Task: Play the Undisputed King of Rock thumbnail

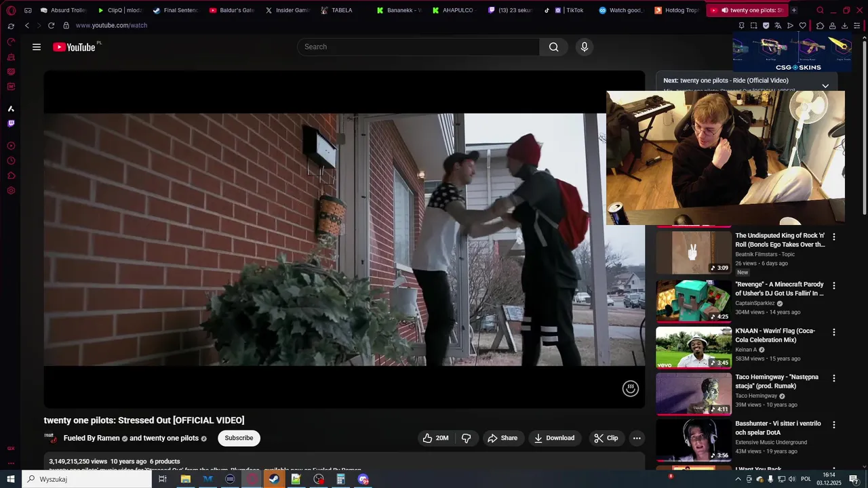Action: [x=694, y=252]
